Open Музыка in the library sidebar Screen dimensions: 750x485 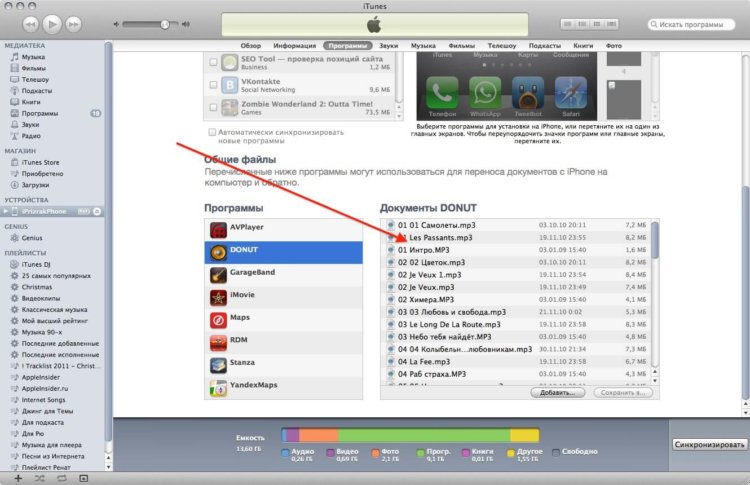[x=33, y=57]
